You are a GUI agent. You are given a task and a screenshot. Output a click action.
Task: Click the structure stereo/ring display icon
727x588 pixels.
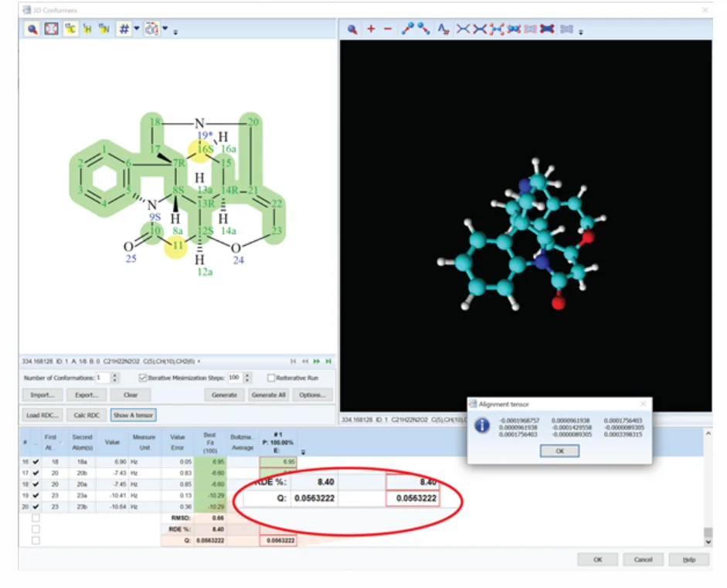[151, 29]
